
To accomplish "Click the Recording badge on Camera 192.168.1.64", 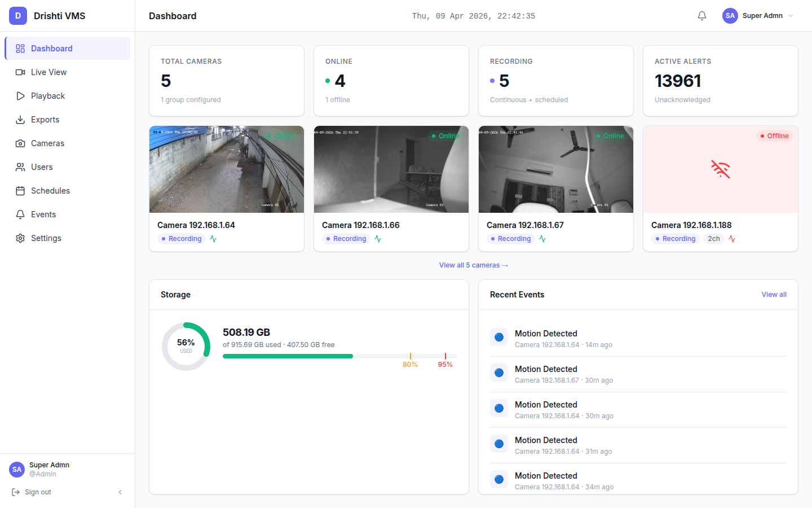I will (x=181, y=238).
